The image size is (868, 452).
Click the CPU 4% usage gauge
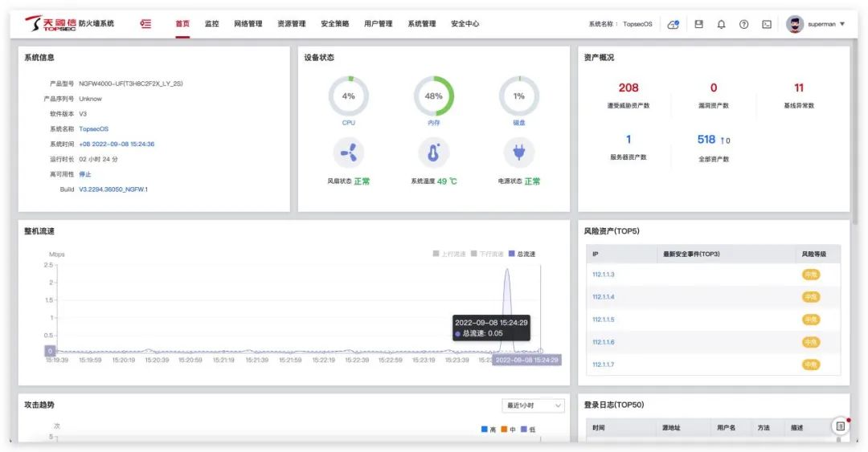[x=348, y=96]
